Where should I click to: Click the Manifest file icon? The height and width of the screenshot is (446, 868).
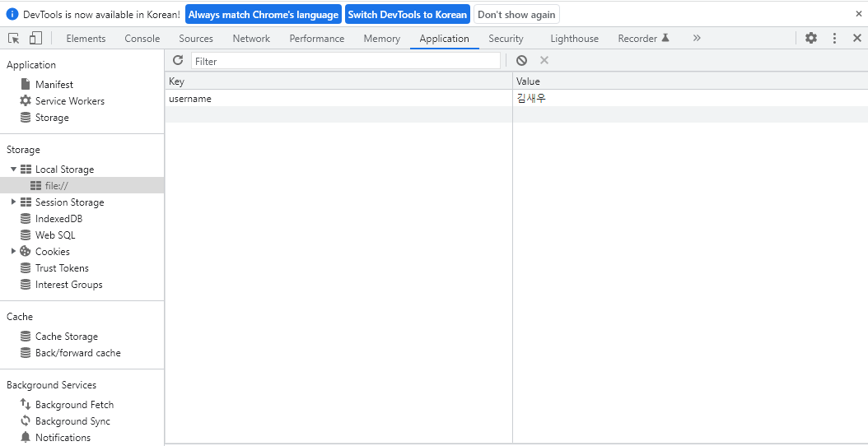point(26,84)
